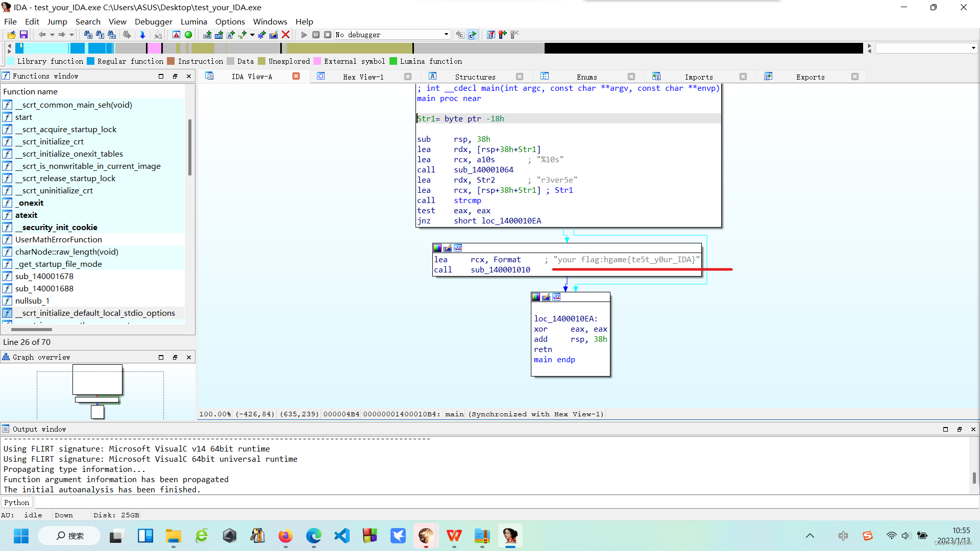This screenshot has height=551, width=980.
Task: Switch to the Enums tab
Action: tap(587, 77)
